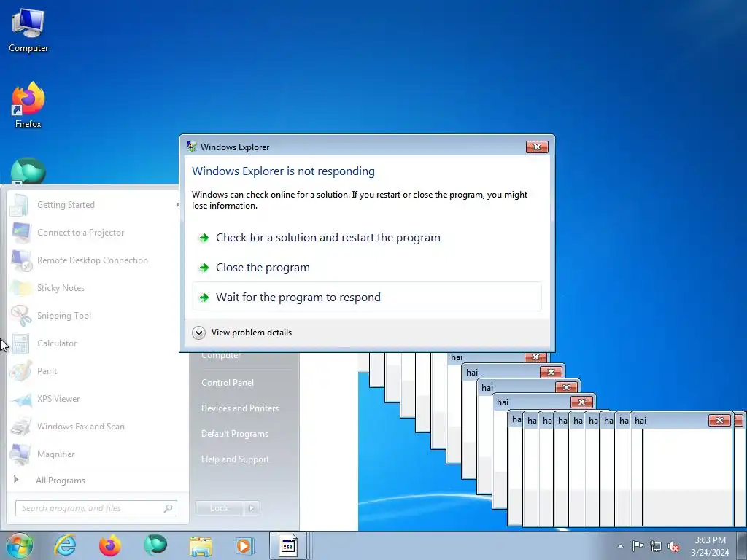747x560 pixels.
Task: Select Connect to a Projector
Action: 80,233
